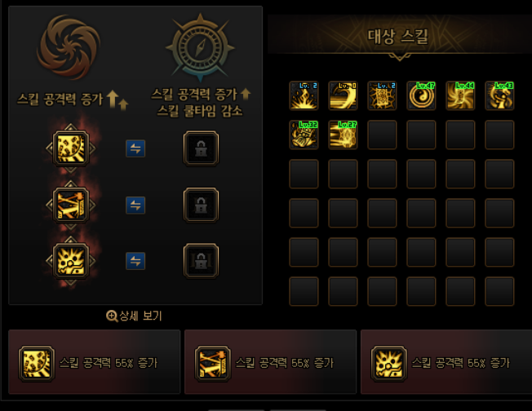
Task: Toggle the bottom row swap arrows button
Action: (x=135, y=261)
